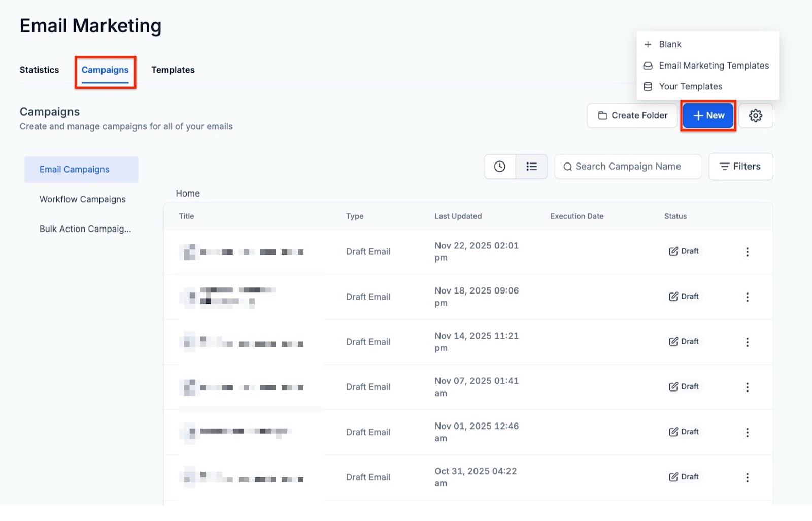Viewport: 812px width, 521px height.
Task: Open the three-dot menu for Nov 14 campaign
Action: (747, 342)
